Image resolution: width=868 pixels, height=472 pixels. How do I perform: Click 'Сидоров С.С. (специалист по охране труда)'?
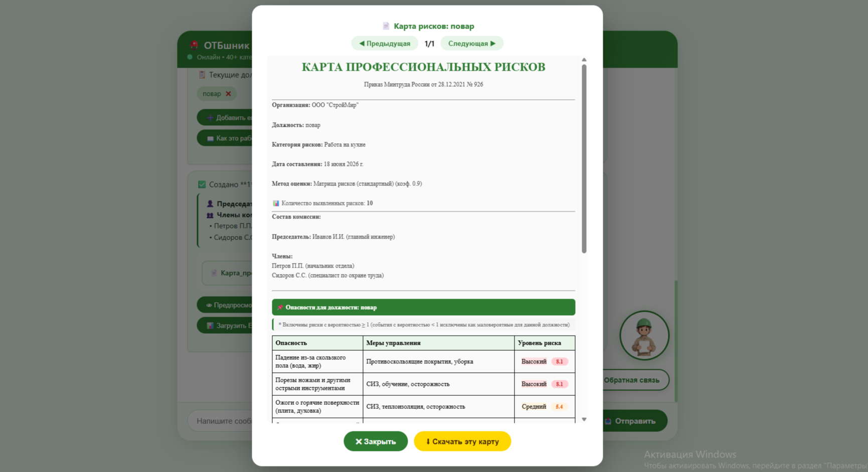[328, 275]
